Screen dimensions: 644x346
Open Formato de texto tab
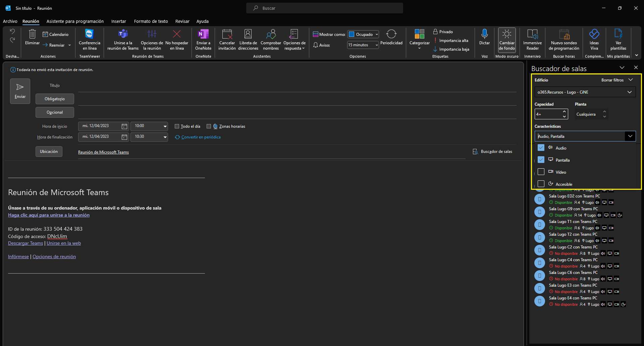[151, 21]
